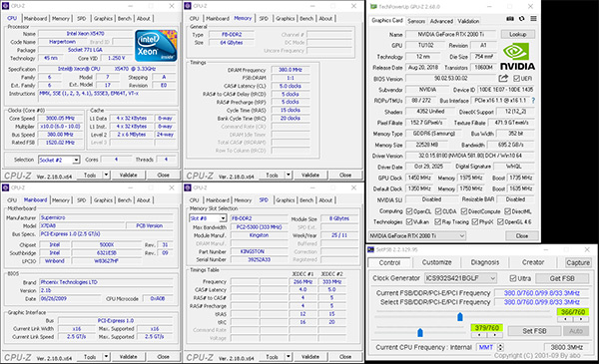Switch to the Advanced tab in GPU-Z
599x364 pixels.
441,21
